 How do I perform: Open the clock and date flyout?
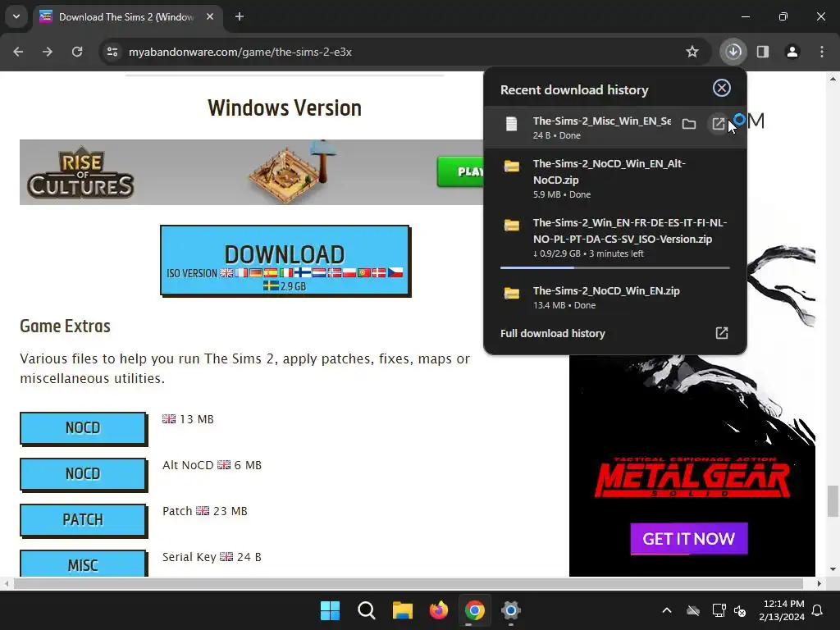click(782, 610)
